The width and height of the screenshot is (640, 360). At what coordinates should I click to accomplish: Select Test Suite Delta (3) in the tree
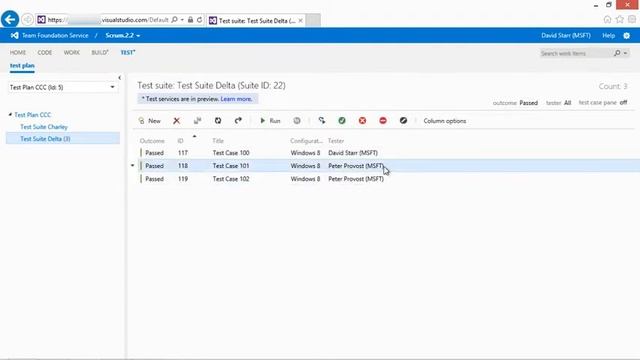pyautogui.click(x=45, y=139)
